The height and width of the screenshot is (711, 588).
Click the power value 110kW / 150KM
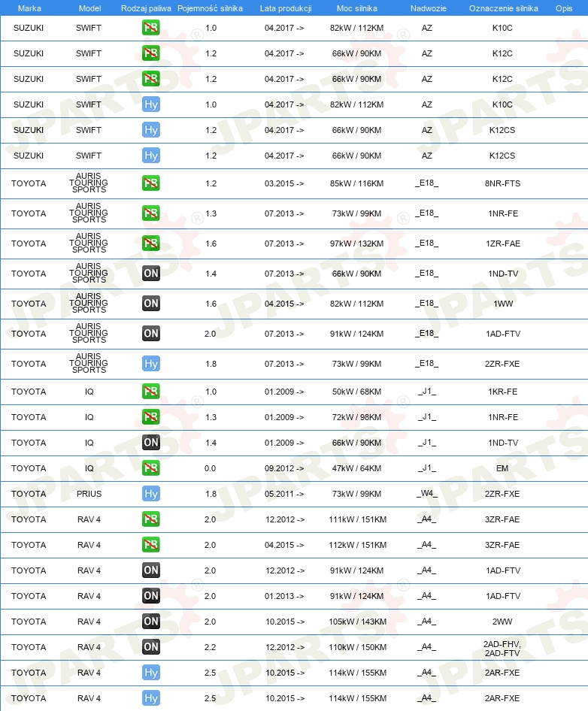click(x=357, y=647)
